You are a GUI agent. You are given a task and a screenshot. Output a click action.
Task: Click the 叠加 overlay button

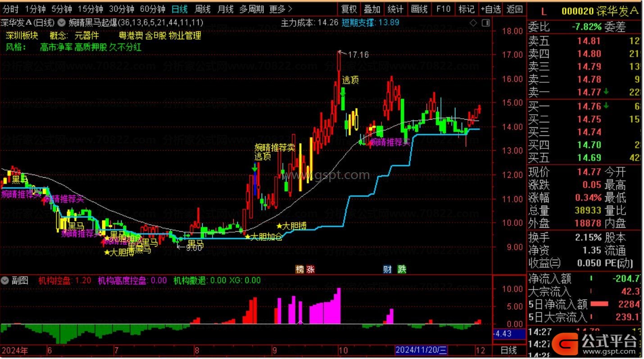click(372, 9)
